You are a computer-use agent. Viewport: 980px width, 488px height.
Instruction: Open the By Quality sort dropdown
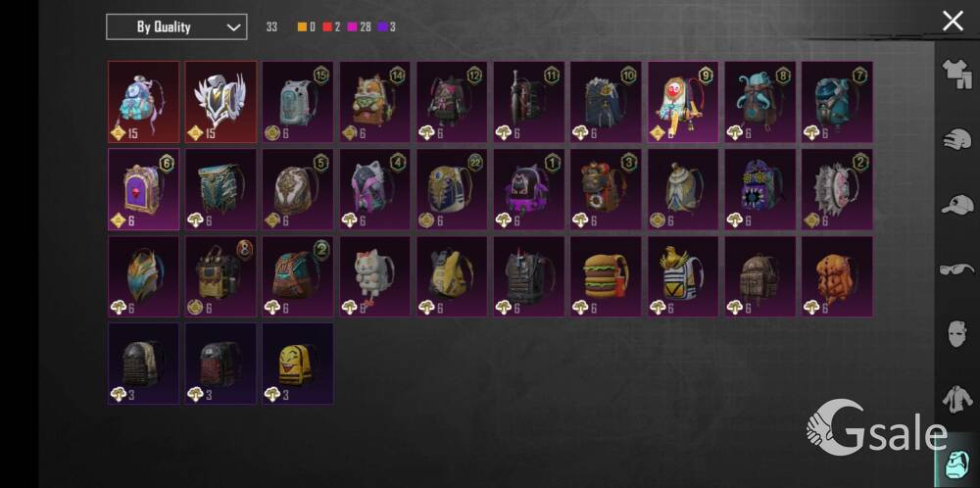pyautogui.click(x=176, y=26)
